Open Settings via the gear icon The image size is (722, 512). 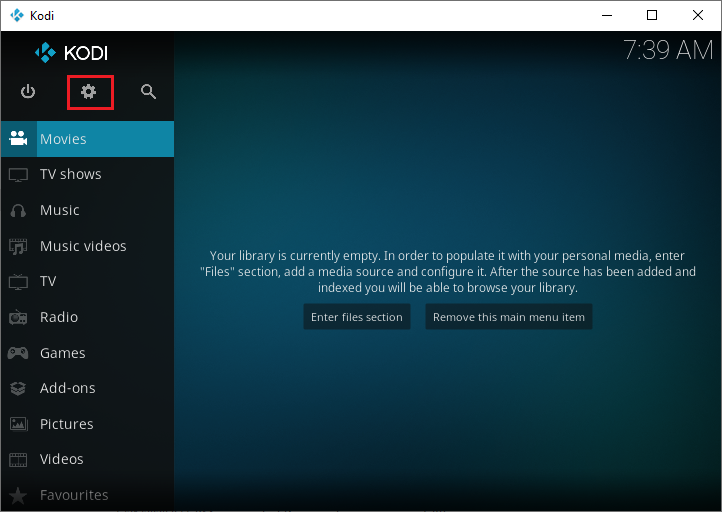coord(88,92)
